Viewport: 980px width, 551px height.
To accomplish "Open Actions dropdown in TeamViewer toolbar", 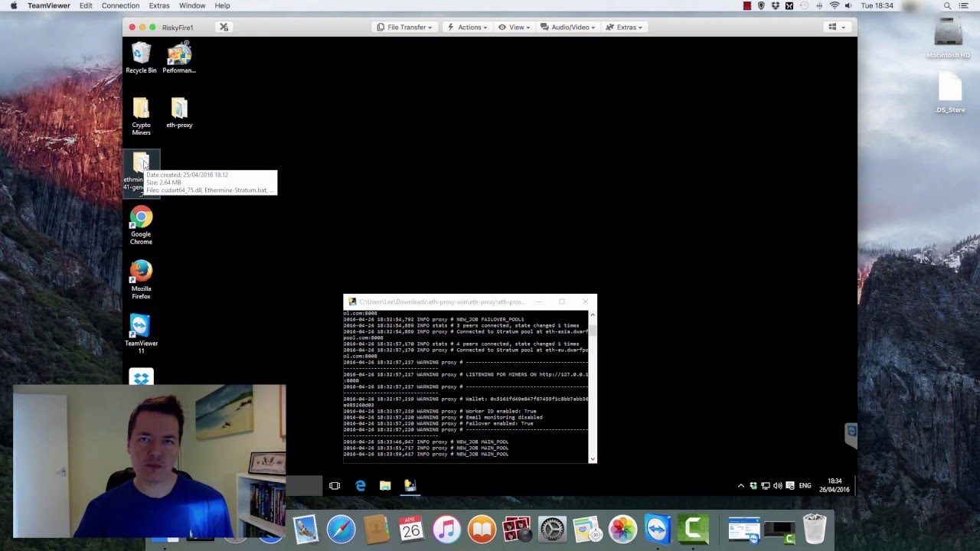I will pos(466,27).
